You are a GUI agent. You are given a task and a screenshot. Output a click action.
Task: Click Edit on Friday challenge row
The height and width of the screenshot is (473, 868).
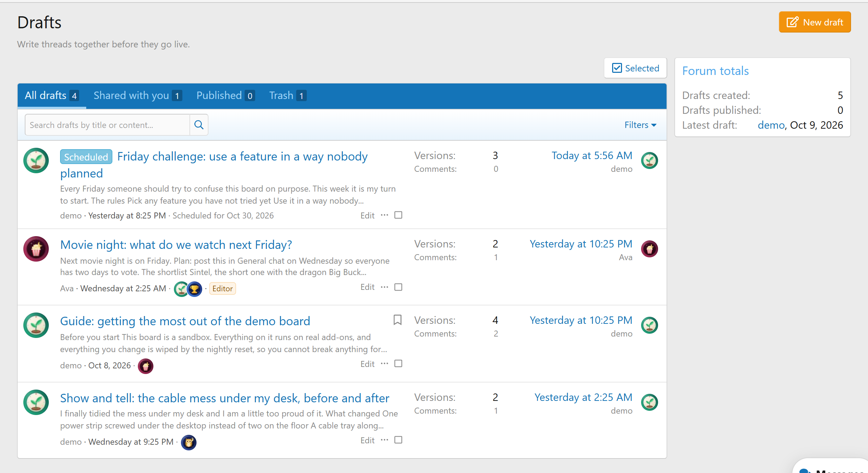point(368,215)
